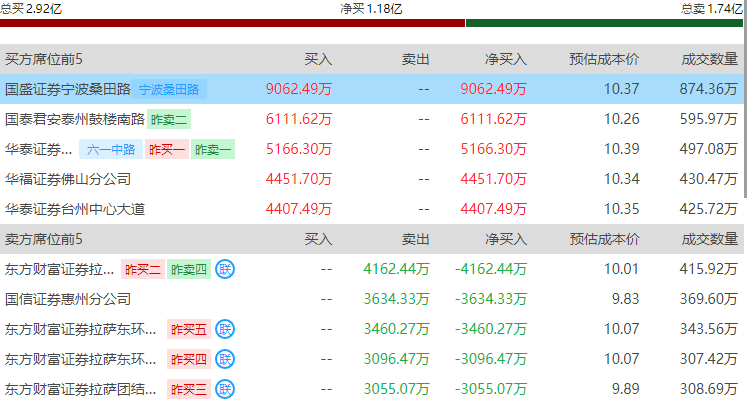The image size is (747, 405).
Task: Click buy amount 6111.62万 in 买入 column
Action: point(299,119)
